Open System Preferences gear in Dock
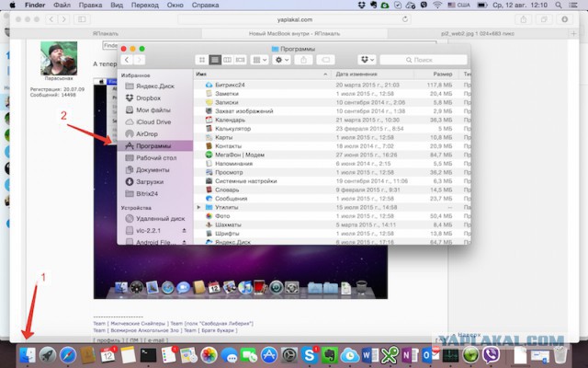Viewport: 588px width, 368px height. [x=289, y=355]
